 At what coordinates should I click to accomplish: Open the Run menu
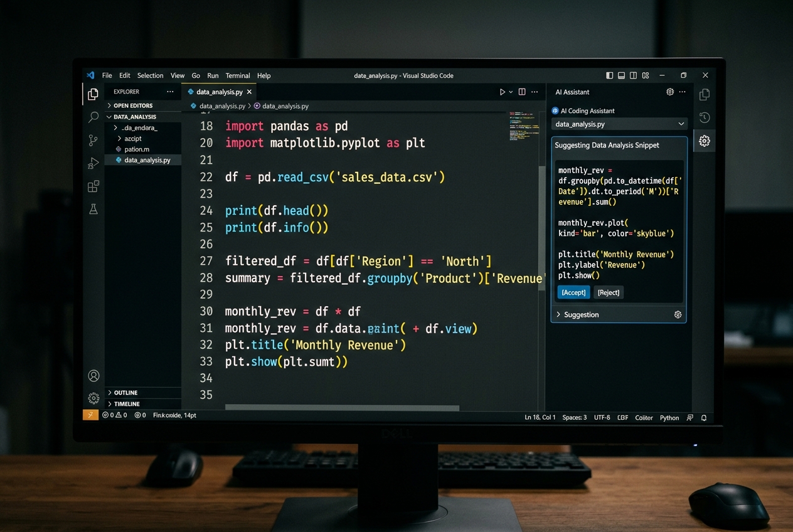coord(213,75)
